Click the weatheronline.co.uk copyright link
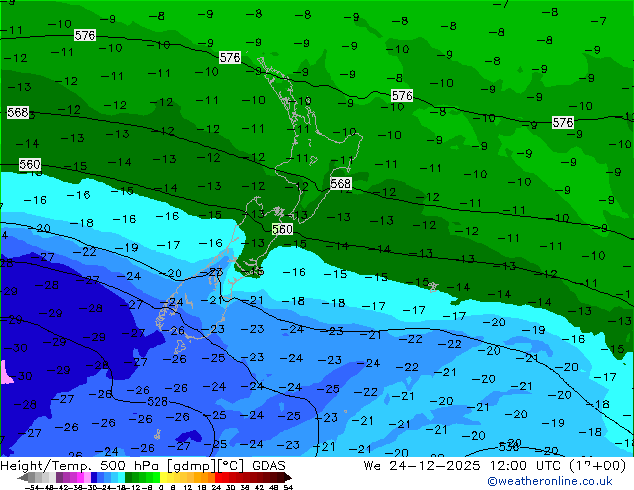The height and width of the screenshot is (490, 634). point(550,481)
